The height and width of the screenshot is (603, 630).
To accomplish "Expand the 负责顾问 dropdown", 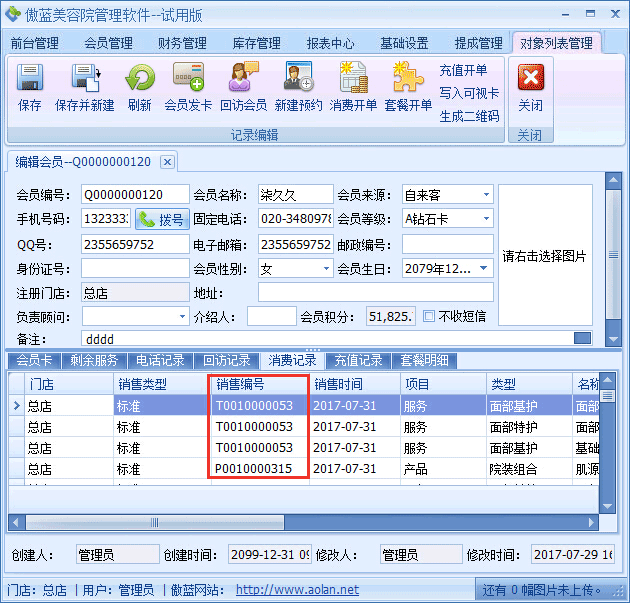I will tap(182, 317).
